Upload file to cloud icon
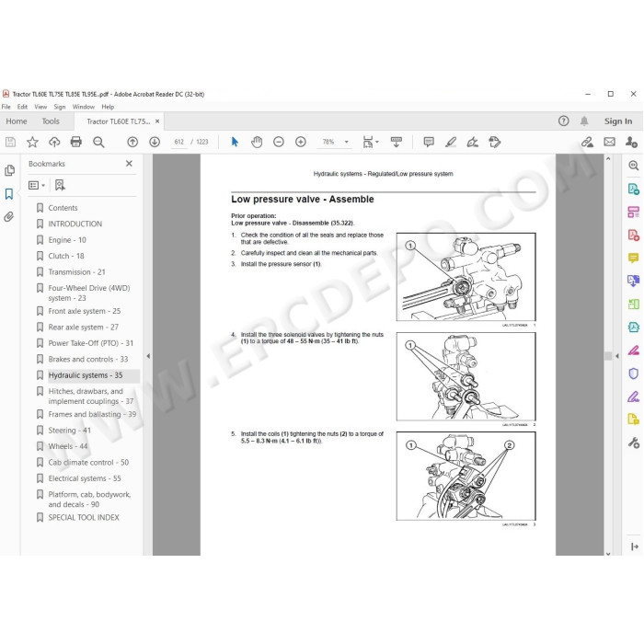 [54, 142]
